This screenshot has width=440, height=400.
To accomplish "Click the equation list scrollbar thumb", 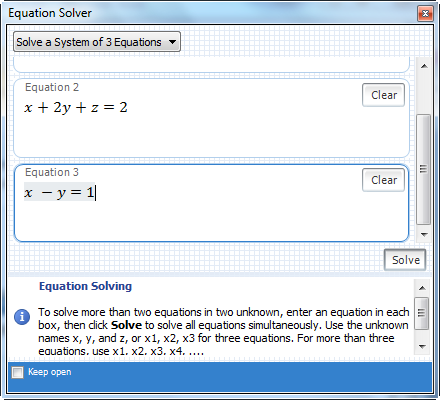I will pos(424,170).
